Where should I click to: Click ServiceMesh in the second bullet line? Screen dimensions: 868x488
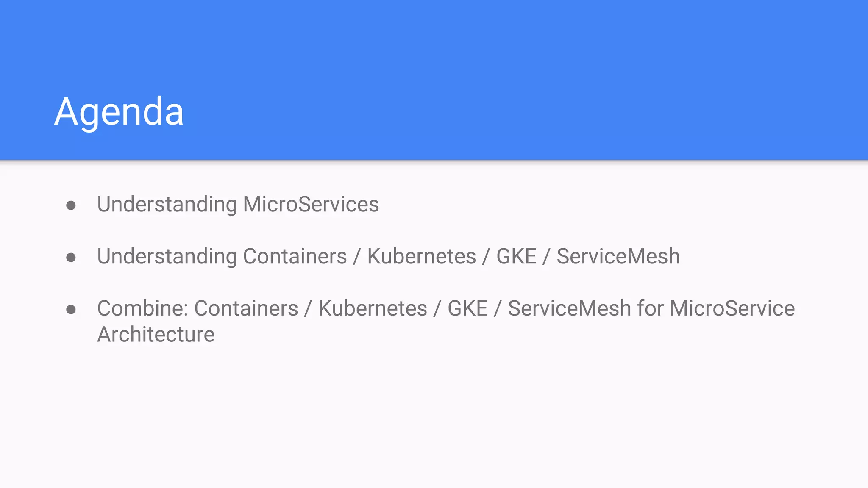618,257
